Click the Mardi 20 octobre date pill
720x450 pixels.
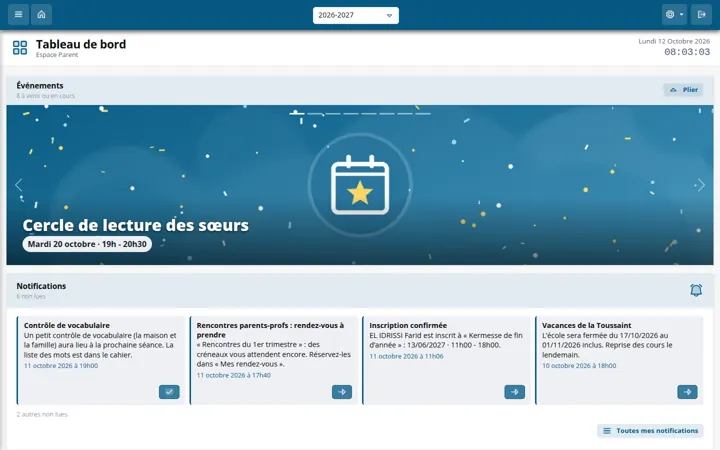click(x=87, y=244)
